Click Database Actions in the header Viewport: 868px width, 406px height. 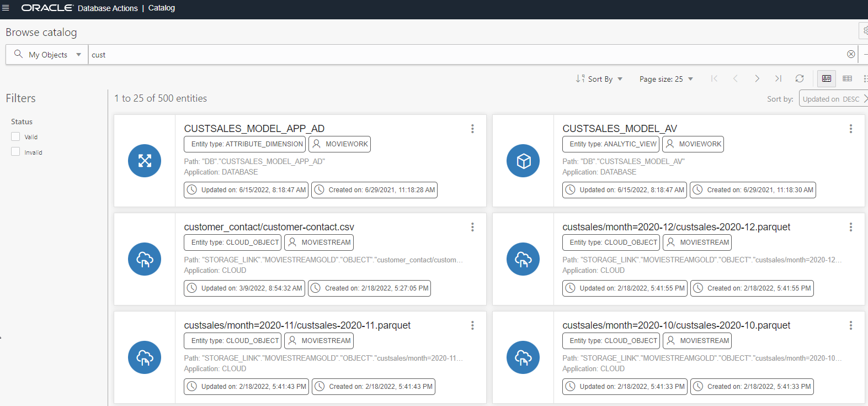pyautogui.click(x=108, y=8)
